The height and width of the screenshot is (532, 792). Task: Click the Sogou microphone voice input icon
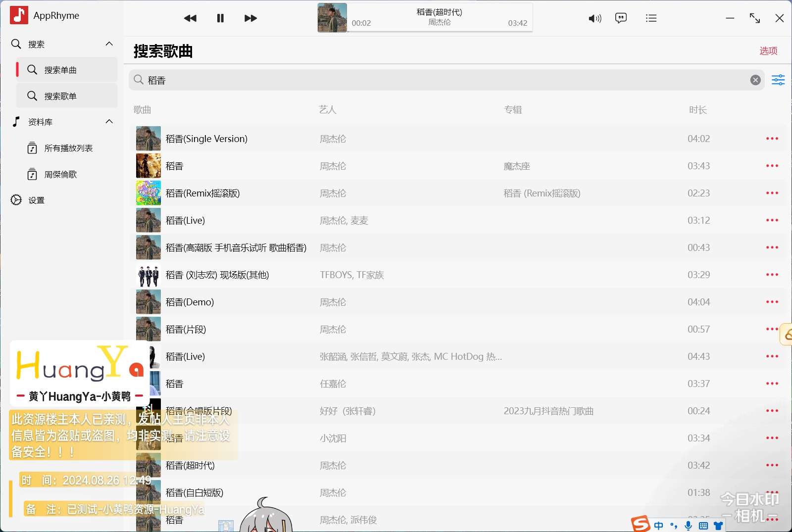[x=688, y=526]
